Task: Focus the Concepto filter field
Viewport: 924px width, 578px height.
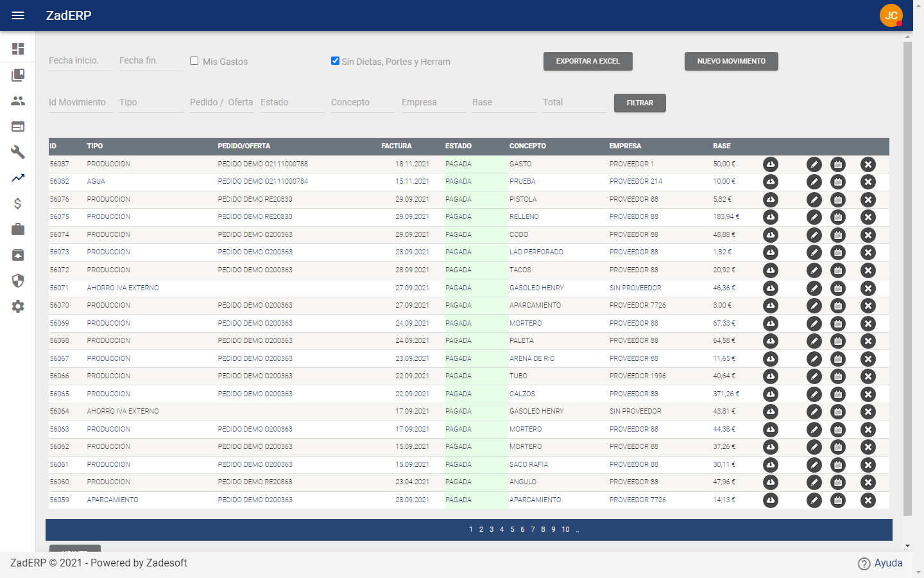Action: coord(363,103)
